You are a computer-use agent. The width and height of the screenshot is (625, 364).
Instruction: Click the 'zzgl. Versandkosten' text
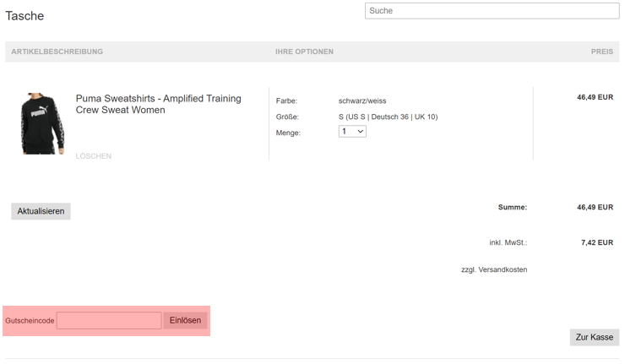(494, 270)
